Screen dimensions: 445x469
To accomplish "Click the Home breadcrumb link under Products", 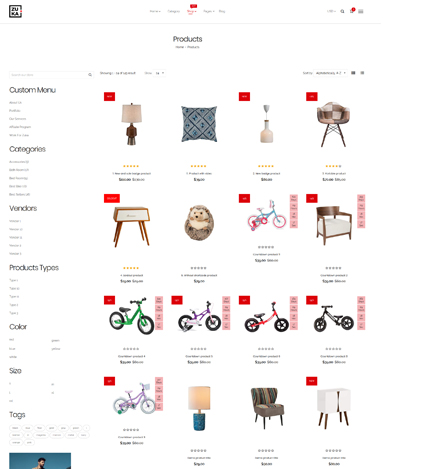I will click(x=179, y=47).
